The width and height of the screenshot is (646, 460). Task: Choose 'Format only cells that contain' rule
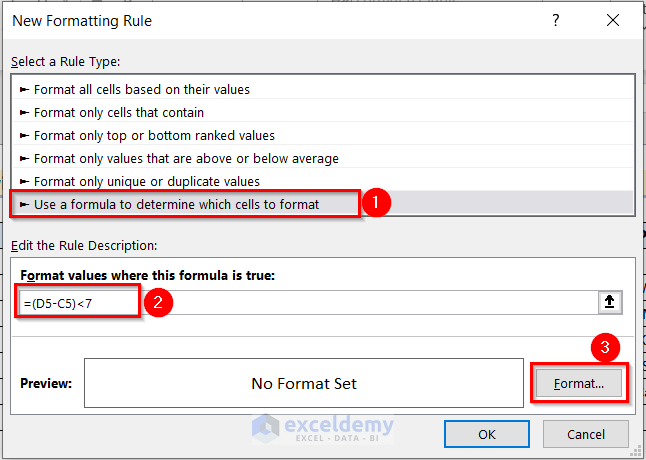pos(118,112)
